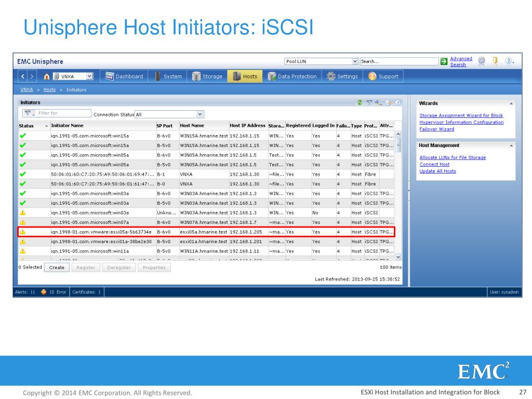
Task: Click warning icon of esxi05a-5663734e row
Action: tap(23, 232)
